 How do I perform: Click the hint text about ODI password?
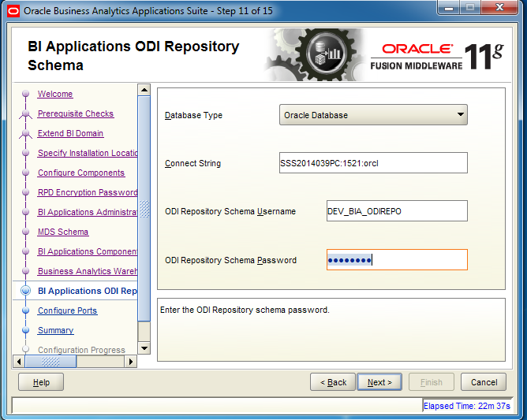[x=245, y=310]
